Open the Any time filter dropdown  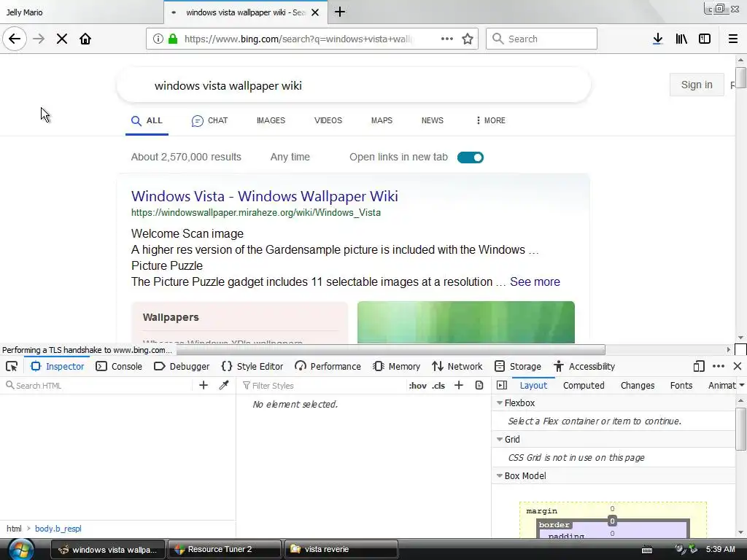pos(290,157)
